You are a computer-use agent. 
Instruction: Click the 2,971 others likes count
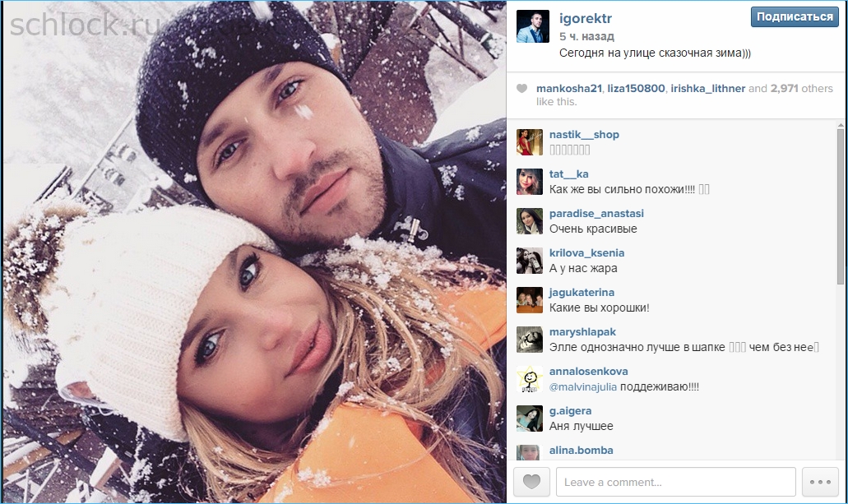coord(801,88)
